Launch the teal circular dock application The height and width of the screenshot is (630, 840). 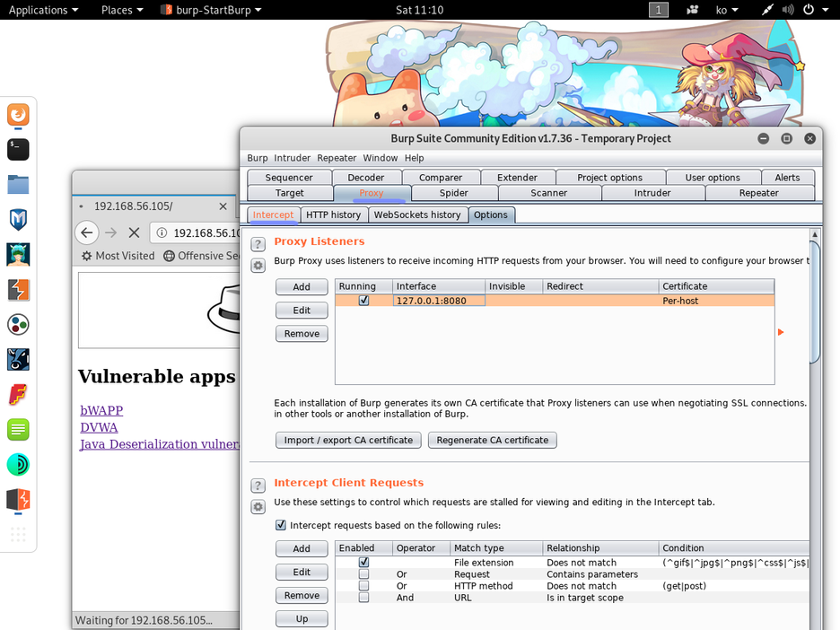click(18, 465)
